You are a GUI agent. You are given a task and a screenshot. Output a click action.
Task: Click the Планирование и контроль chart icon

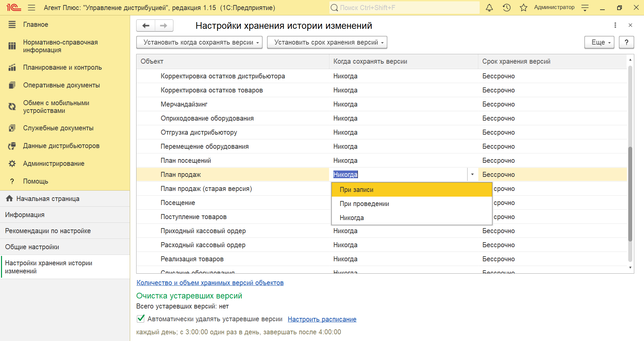[12, 67]
